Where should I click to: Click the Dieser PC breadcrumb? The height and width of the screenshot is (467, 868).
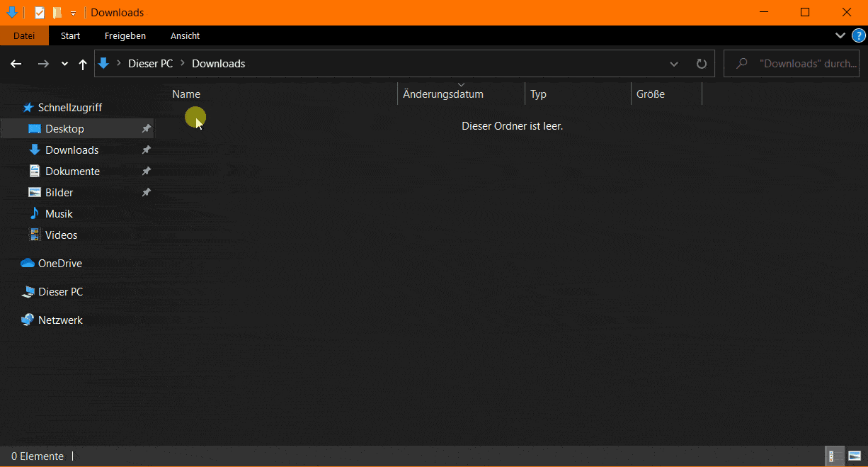[150, 63]
